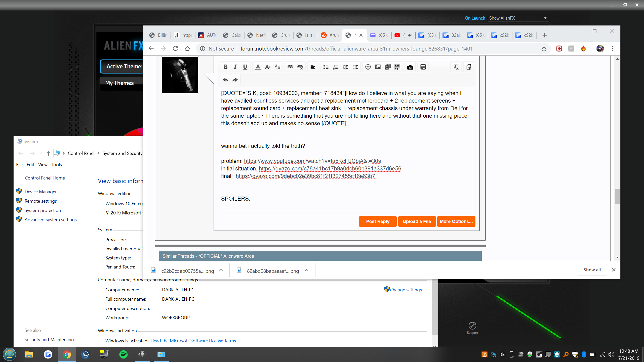Screen dimensions: 644x362
Task: Expand options for c92b2cdeb00755a png download
Action: click(x=221, y=270)
